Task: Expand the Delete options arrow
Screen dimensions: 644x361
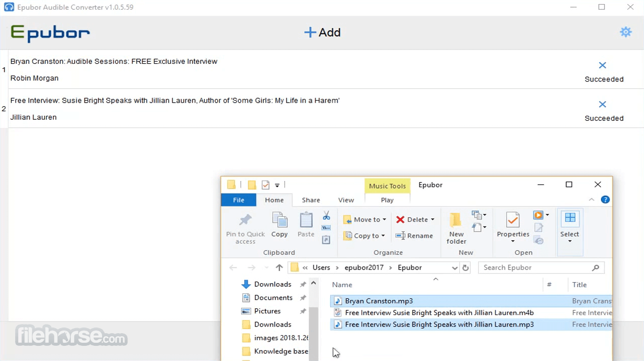Action: click(433, 219)
